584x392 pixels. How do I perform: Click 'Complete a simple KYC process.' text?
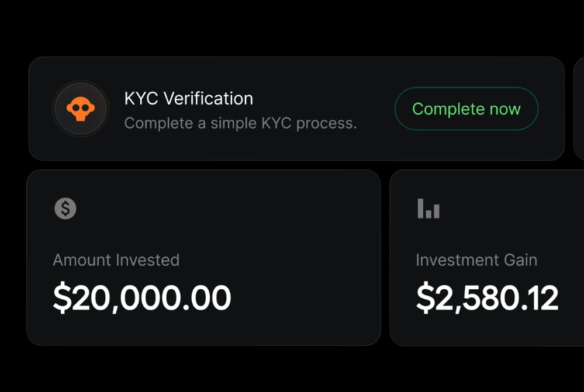pyautogui.click(x=240, y=124)
